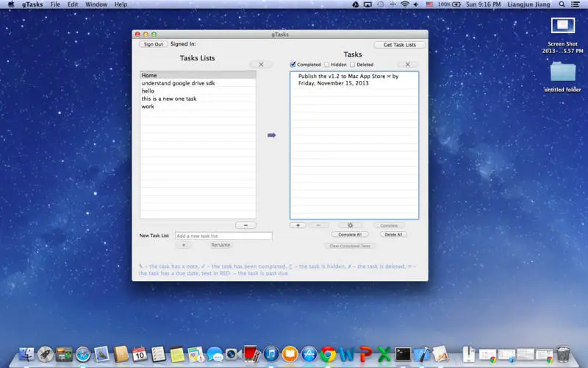Open the Help menu
Image resolution: width=588 pixels, height=368 pixels.
121,4
